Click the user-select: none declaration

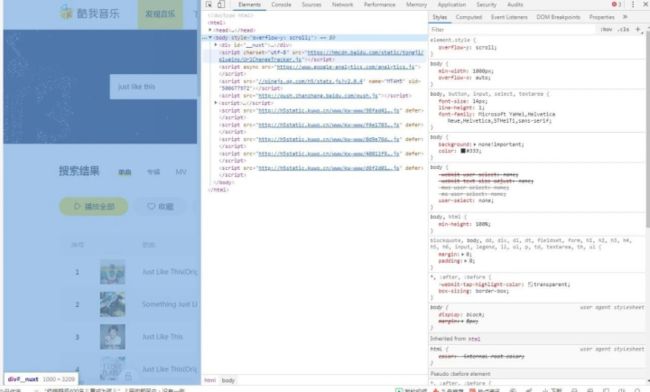(x=465, y=201)
